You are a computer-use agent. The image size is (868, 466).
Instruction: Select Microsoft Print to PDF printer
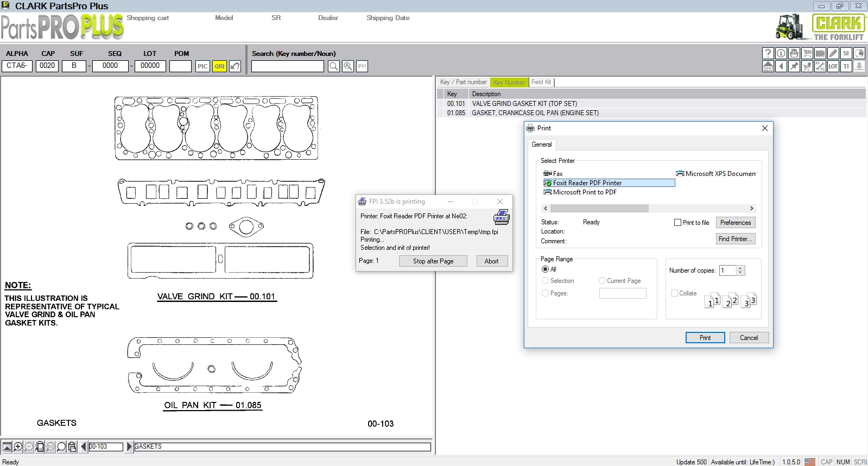pyautogui.click(x=584, y=192)
